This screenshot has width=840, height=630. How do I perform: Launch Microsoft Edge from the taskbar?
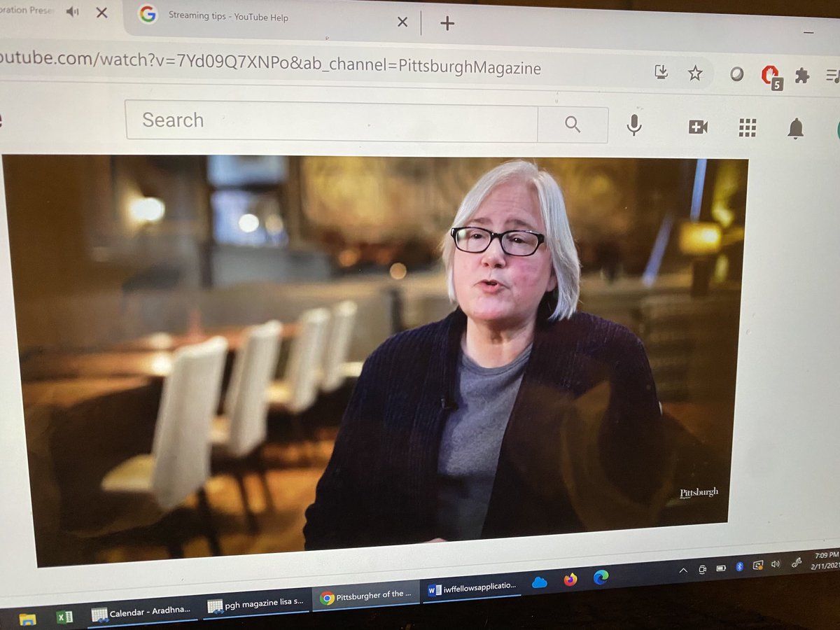tap(601, 577)
